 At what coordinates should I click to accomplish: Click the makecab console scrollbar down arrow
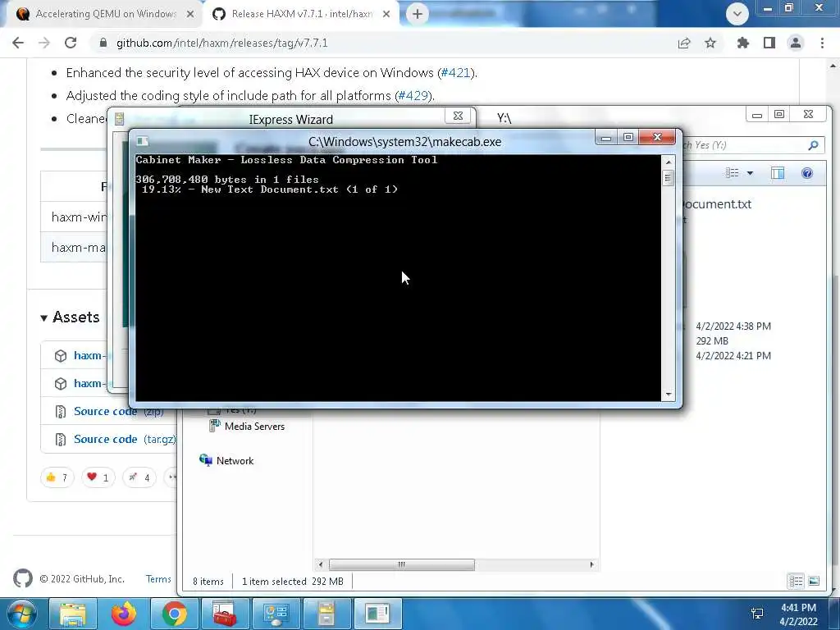click(668, 395)
